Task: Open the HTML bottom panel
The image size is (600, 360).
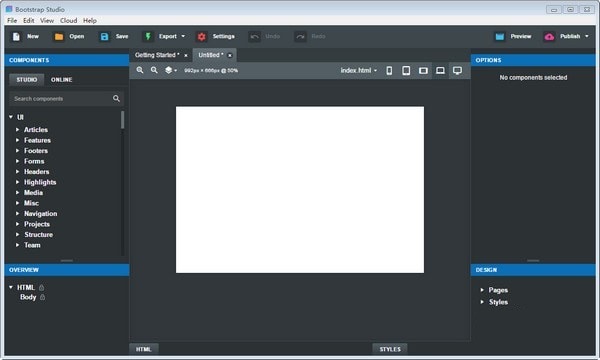Action: point(143,349)
